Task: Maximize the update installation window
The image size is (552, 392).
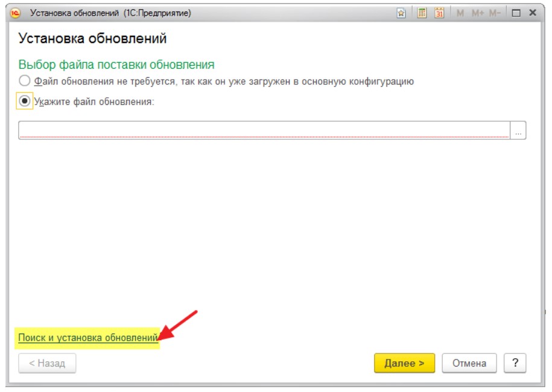Action: coord(516,13)
